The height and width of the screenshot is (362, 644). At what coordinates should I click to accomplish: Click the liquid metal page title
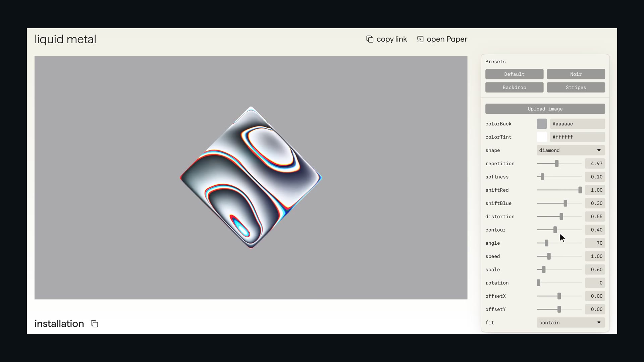[x=65, y=39]
